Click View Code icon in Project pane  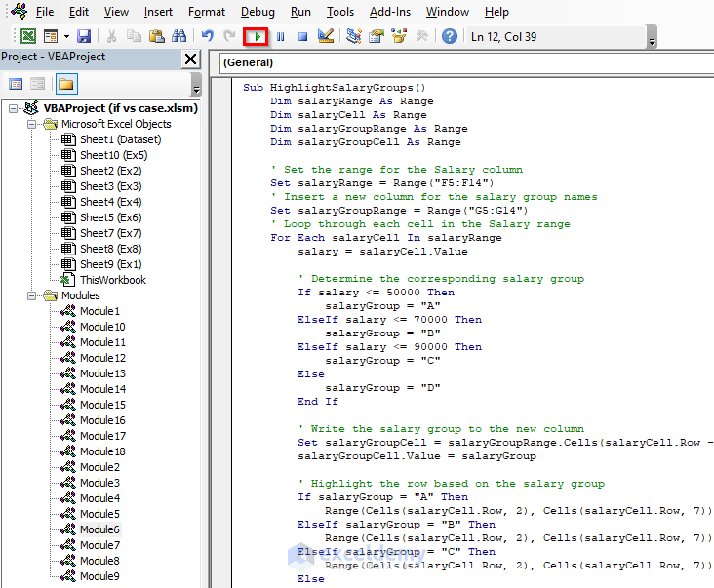coord(16,84)
